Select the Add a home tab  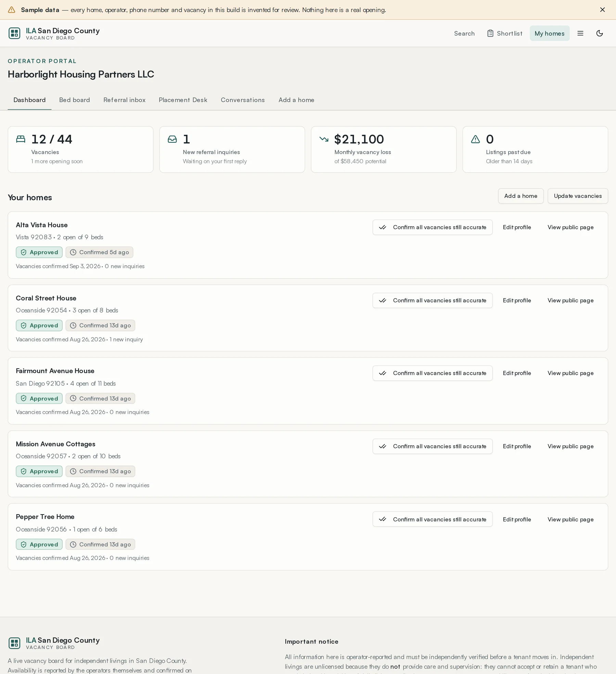pos(296,100)
